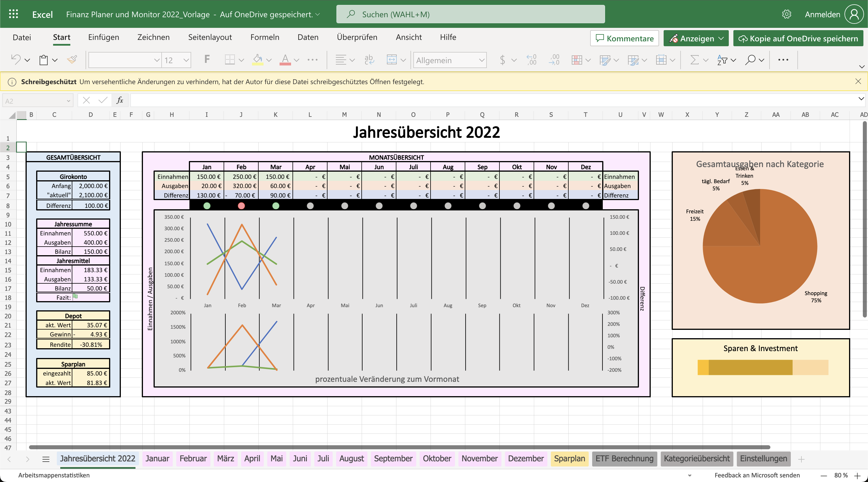Click the Kopie auf OneDrive speichern button
The image size is (868, 482).
pyautogui.click(x=798, y=38)
